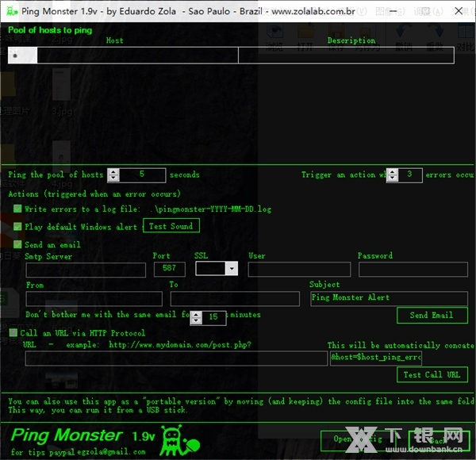Toggle Play default Windows alert checkbox
Screen dimensions: 476x460
click(x=17, y=227)
